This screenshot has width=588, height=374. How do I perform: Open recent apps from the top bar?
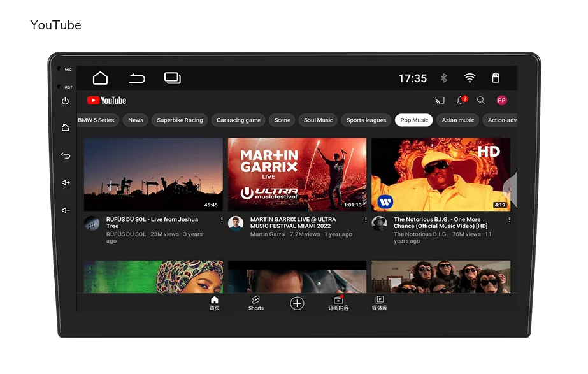click(173, 78)
